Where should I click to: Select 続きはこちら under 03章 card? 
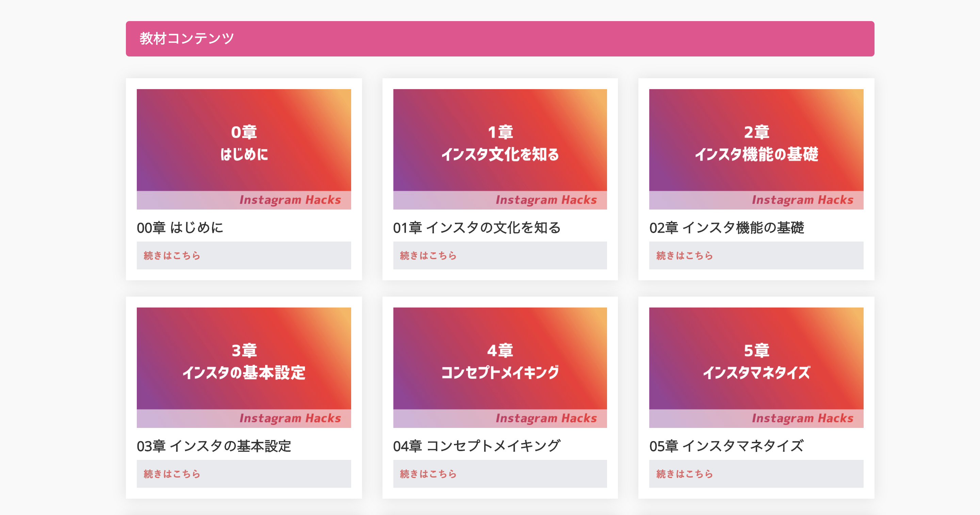pos(244,474)
